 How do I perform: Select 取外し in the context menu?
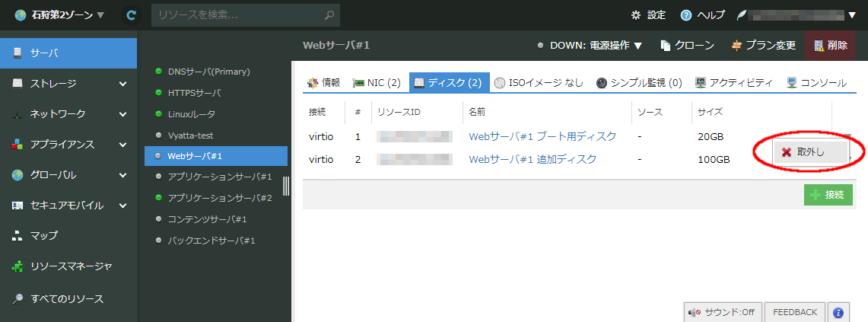click(810, 152)
